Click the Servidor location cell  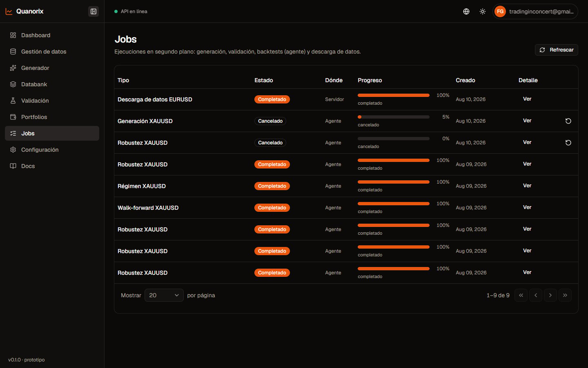tap(334, 99)
